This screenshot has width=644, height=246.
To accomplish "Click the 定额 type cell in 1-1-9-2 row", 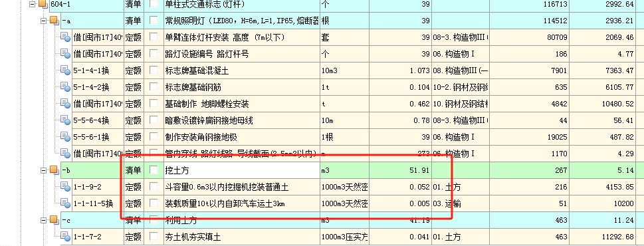I will coord(134,187).
